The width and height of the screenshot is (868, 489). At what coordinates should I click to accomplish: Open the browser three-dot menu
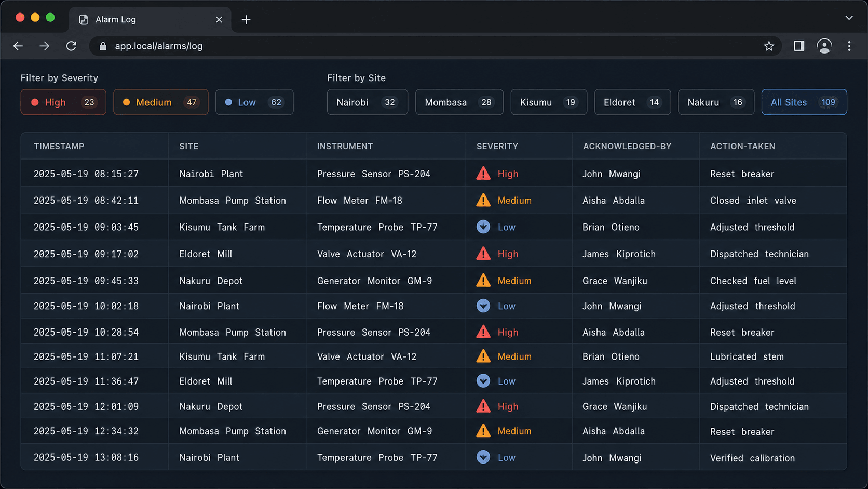849,46
